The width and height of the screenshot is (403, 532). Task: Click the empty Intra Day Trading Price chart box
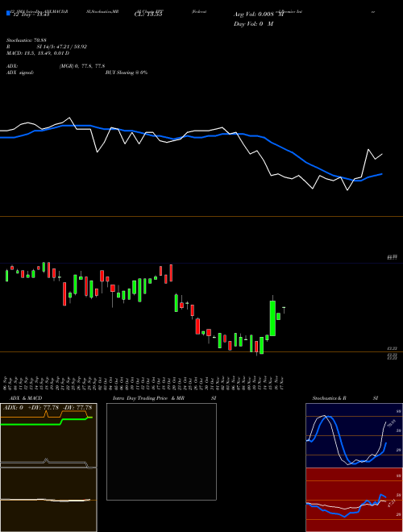[x=161, y=451]
